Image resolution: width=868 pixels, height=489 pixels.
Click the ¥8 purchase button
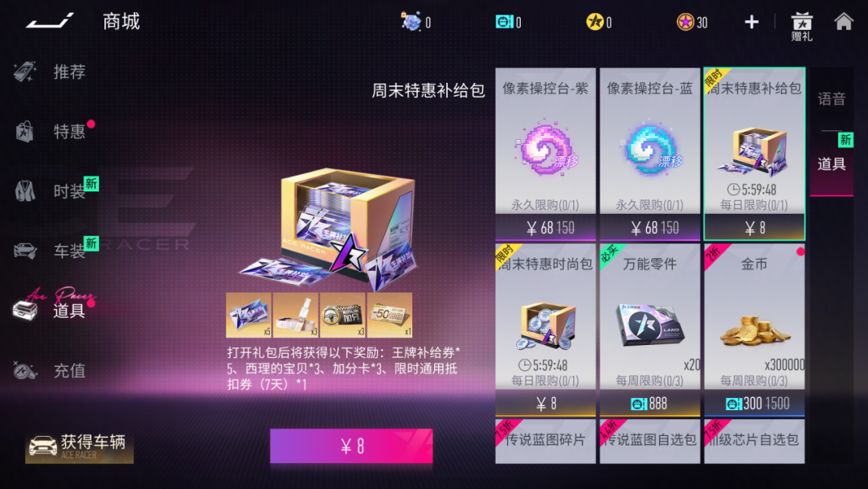point(351,446)
